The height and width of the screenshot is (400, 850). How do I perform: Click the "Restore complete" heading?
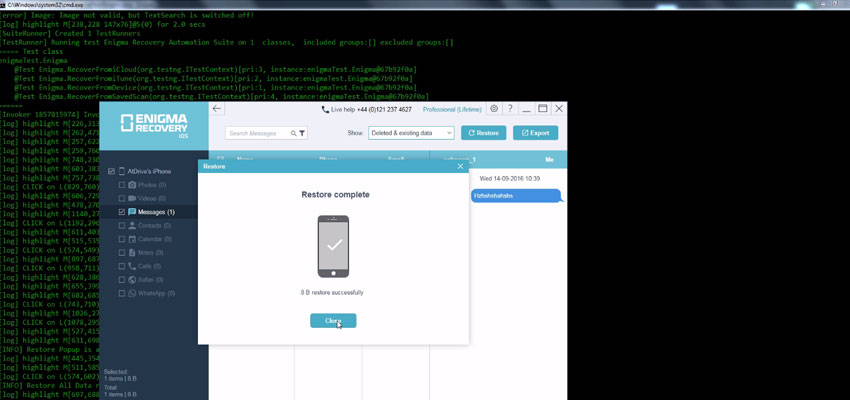pyautogui.click(x=336, y=195)
